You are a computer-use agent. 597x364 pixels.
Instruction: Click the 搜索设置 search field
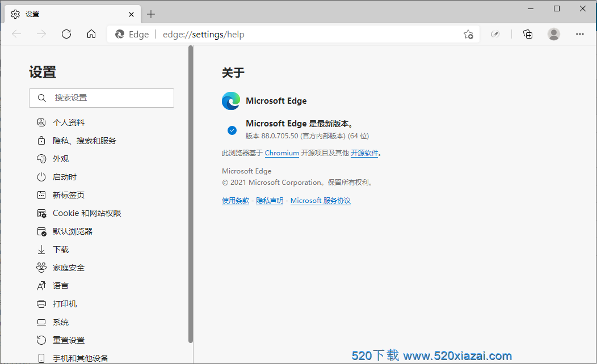tap(101, 98)
